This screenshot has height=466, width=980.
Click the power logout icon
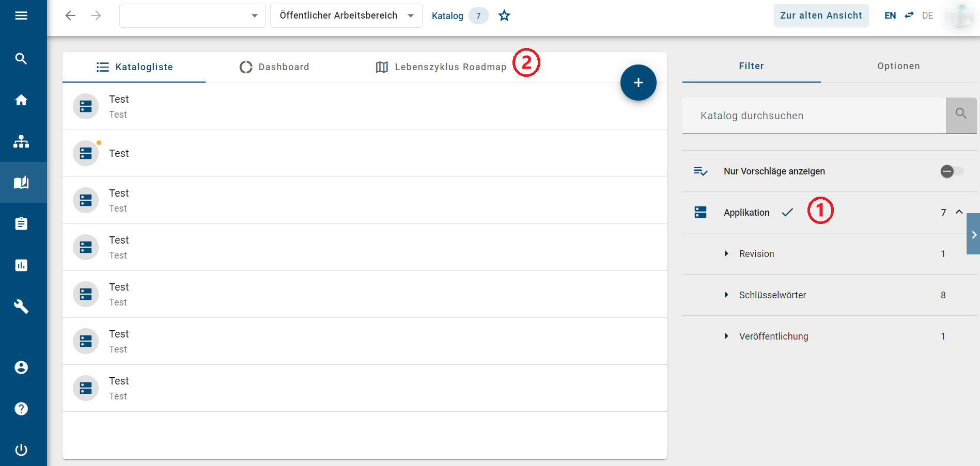[x=21, y=450]
